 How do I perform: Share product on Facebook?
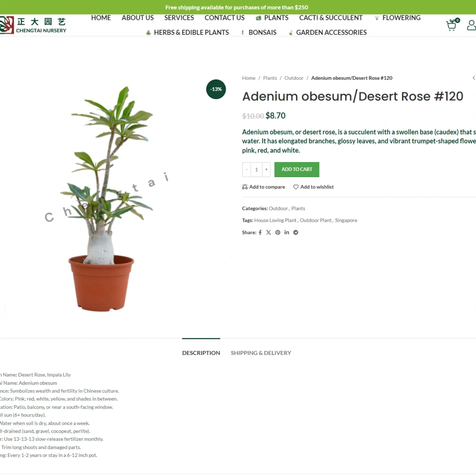point(260,232)
